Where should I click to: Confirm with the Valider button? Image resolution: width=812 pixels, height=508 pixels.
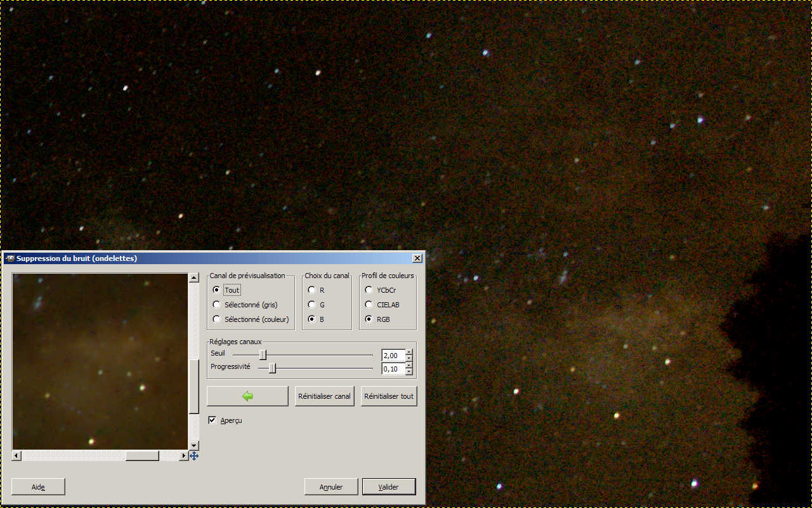[x=389, y=487]
